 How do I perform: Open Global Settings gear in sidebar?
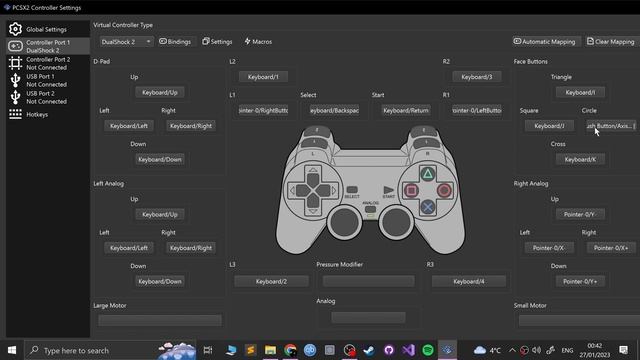15,29
